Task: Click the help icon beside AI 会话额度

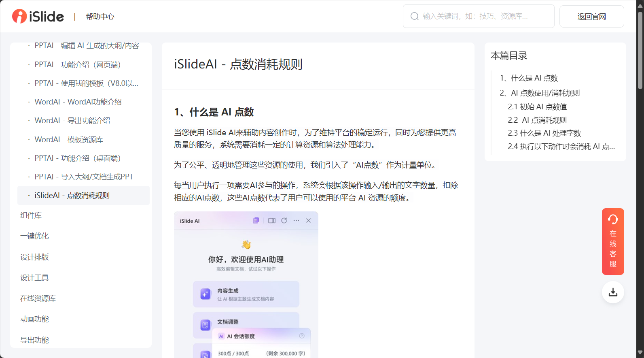Action: coord(302,336)
